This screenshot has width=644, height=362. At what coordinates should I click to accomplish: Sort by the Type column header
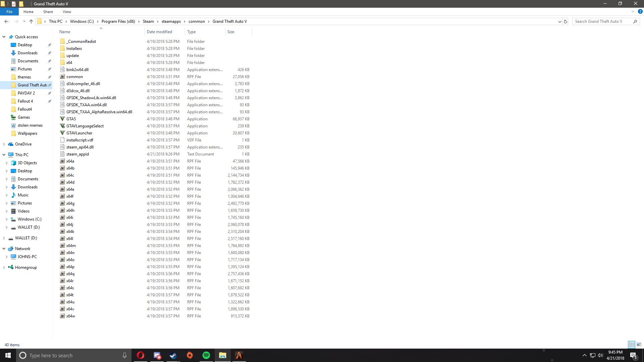coord(205,32)
